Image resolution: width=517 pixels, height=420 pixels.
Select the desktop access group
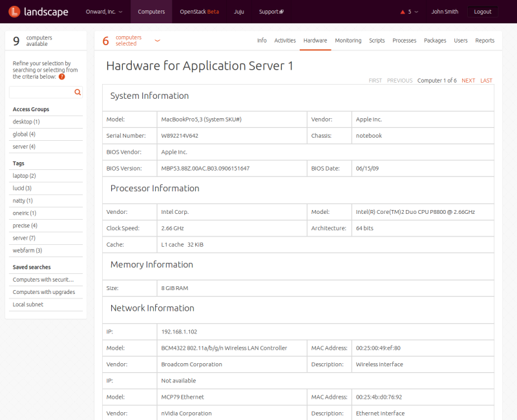[26, 121]
